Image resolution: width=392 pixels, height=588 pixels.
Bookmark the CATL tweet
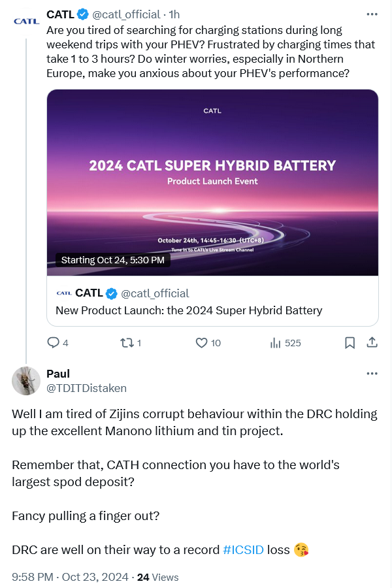350,342
